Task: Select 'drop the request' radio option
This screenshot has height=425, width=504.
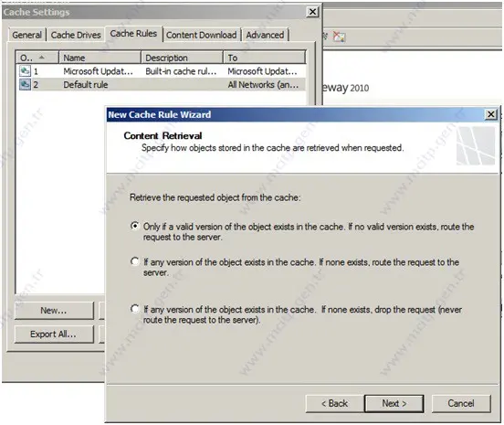Action: tap(135, 309)
